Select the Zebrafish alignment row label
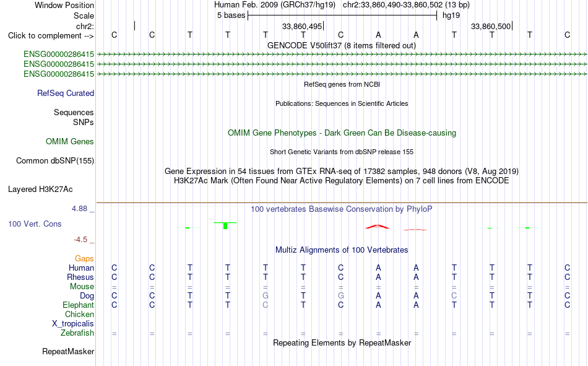 tap(77, 333)
